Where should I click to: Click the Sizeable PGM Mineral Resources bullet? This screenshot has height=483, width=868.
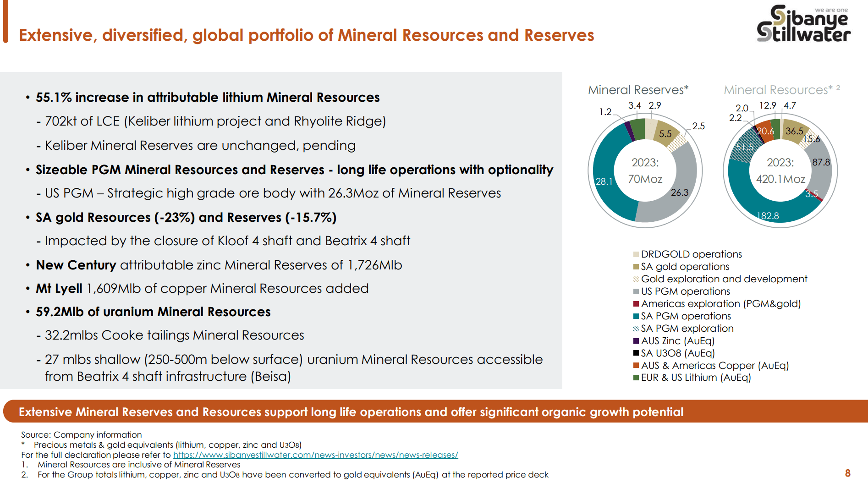[x=294, y=170]
